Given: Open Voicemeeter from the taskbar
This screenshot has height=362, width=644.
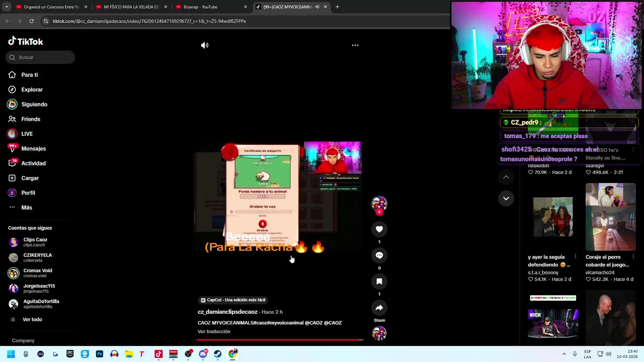Looking at the screenshot, I should click(x=173, y=354).
